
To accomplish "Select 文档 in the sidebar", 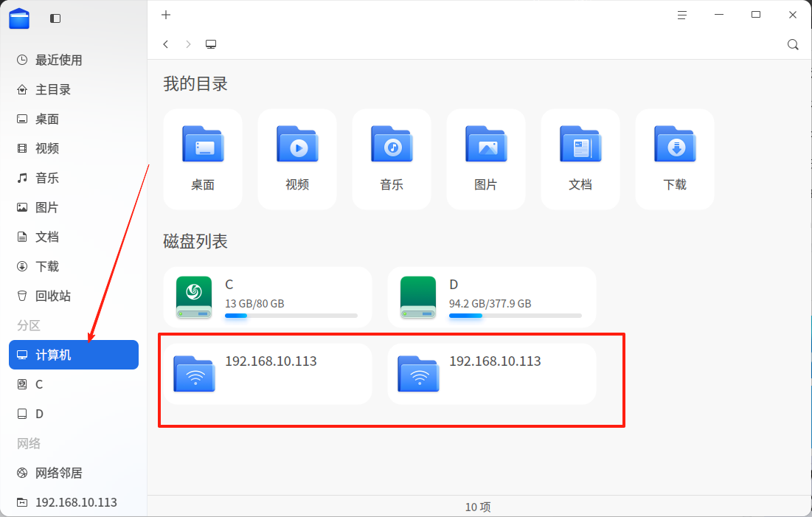I will [74, 237].
